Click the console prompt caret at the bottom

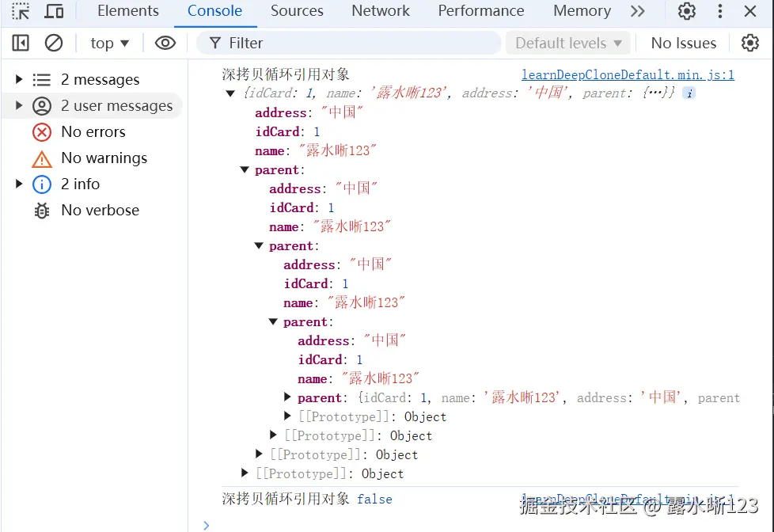click(x=207, y=526)
